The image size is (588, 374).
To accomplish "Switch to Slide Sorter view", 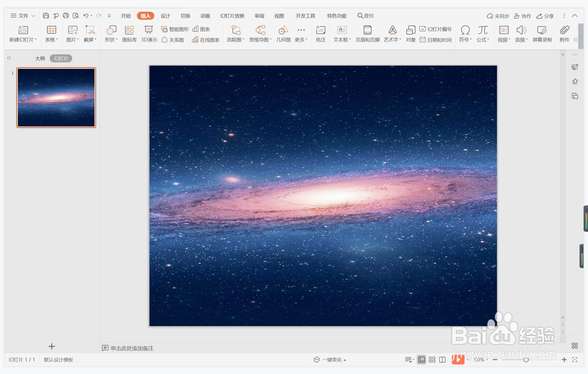I will pyautogui.click(x=432, y=360).
